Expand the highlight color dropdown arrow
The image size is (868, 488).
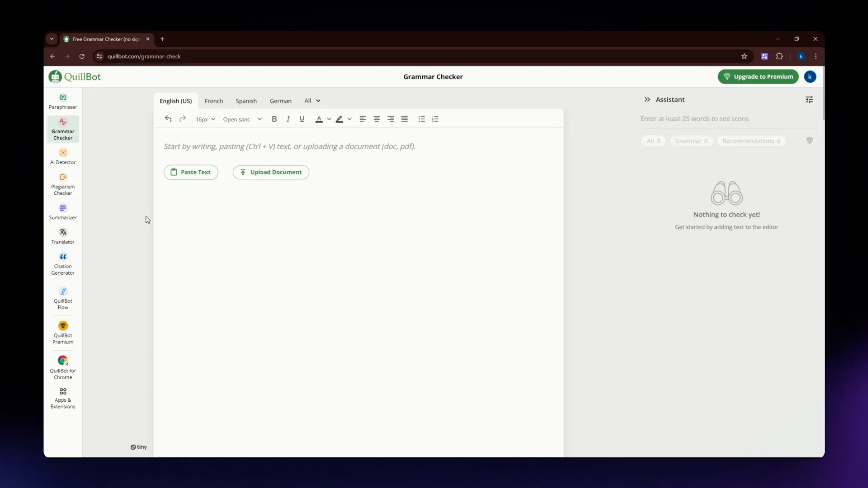[x=349, y=119]
